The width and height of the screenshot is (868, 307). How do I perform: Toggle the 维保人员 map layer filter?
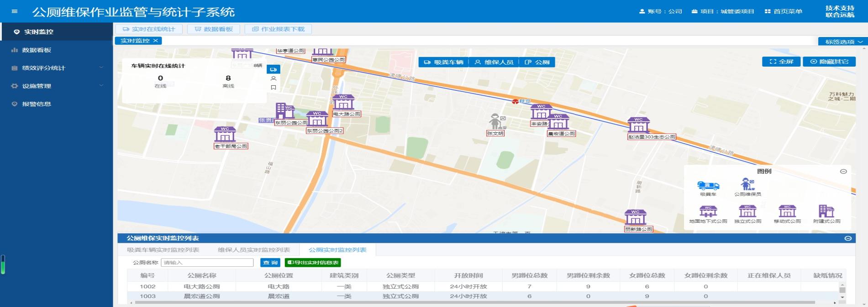click(x=494, y=62)
